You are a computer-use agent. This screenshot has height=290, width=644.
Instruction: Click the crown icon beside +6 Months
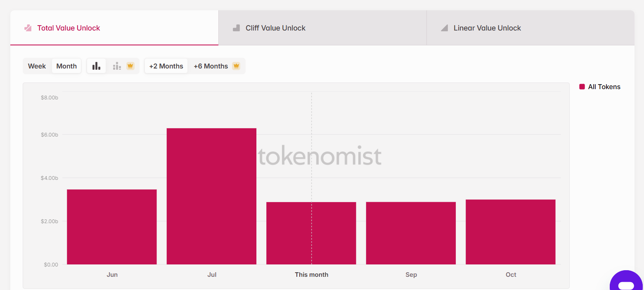click(236, 66)
